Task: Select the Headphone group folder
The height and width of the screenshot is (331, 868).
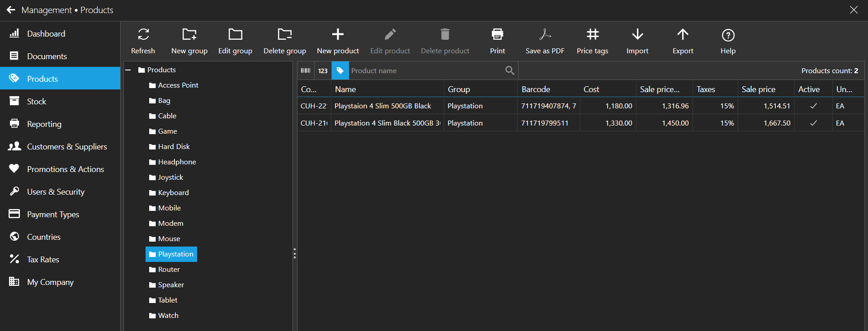Action: click(x=177, y=162)
